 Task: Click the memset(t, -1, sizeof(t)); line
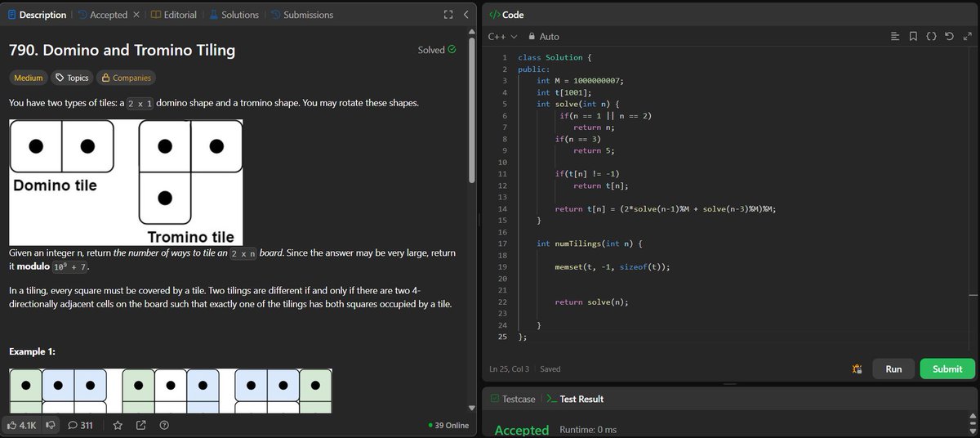click(x=612, y=267)
